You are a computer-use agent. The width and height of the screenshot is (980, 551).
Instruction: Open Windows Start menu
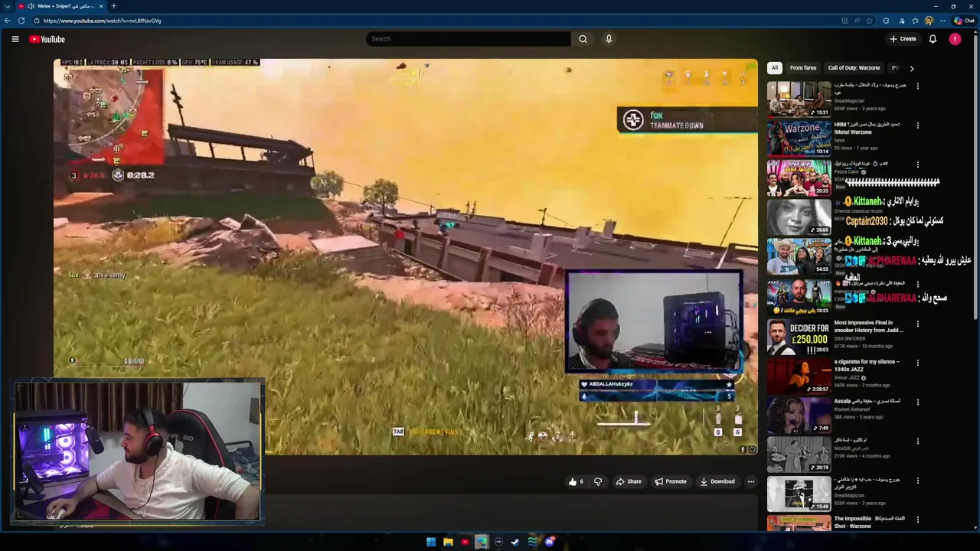[x=431, y=542]
